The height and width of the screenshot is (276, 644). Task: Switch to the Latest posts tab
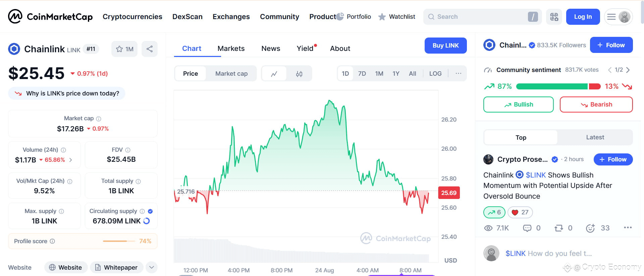(x=595, y=137)
